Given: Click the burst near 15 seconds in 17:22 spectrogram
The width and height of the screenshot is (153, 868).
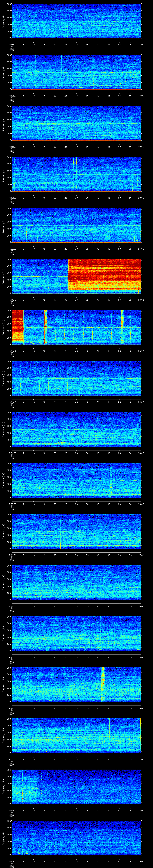Looking at the screenshot, I should [45, 327].
